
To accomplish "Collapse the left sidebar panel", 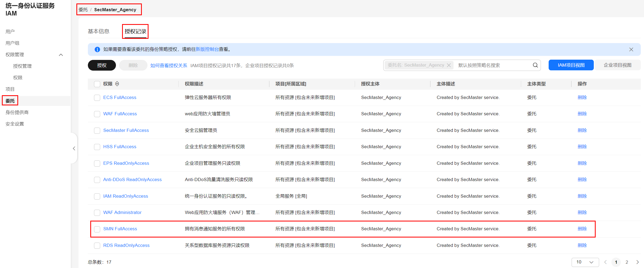I will pos(74,148).
